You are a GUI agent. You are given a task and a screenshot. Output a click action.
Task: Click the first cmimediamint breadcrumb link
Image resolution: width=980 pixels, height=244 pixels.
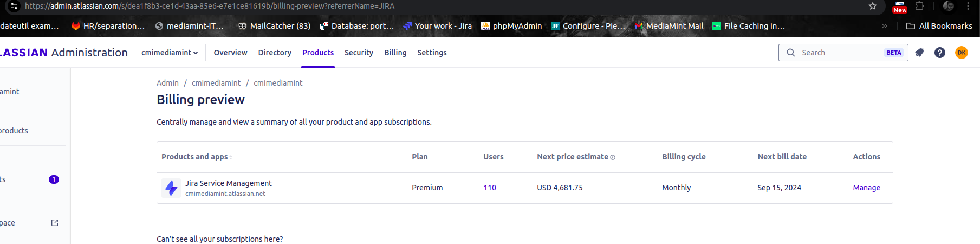coord(216,83)
